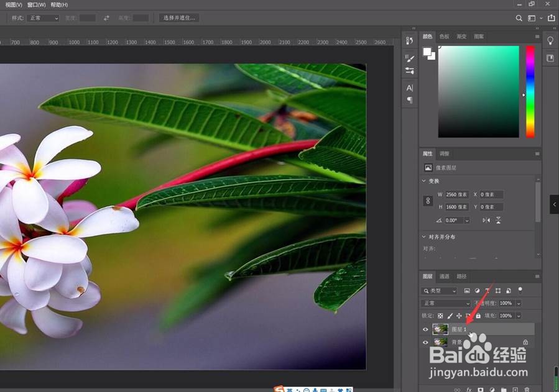This screenshot has height=392, width=559.
Task: Open the rotation angle dropdown arrow
Action: coord(467,221)
